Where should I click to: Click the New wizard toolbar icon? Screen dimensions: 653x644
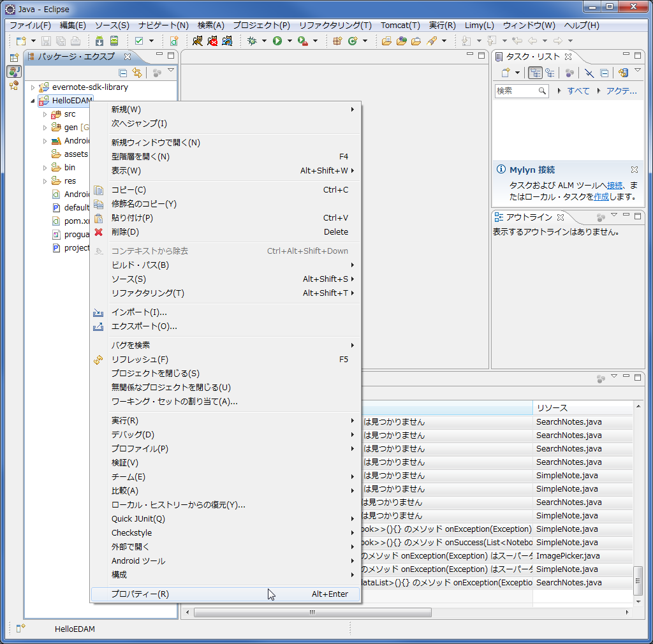click(21, 41)
